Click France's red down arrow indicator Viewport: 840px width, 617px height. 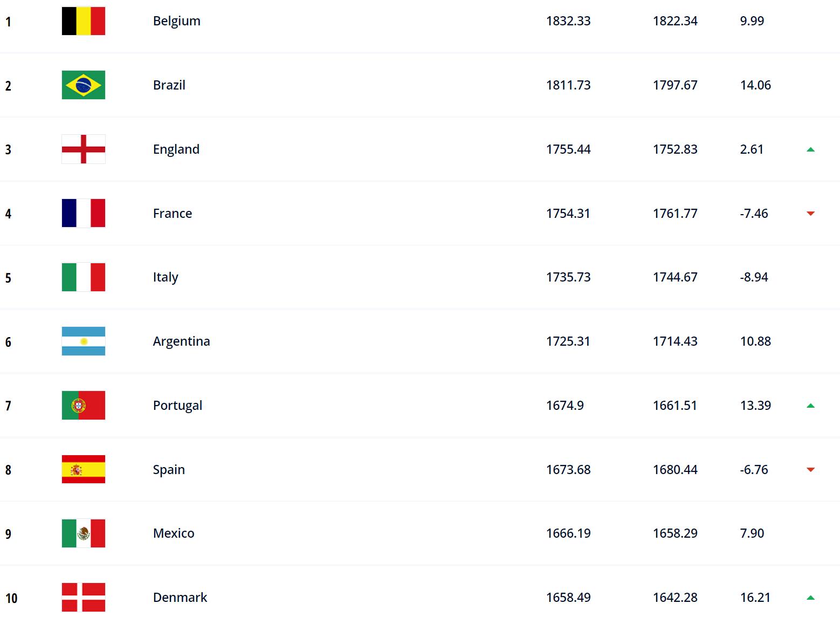point(810,214)
